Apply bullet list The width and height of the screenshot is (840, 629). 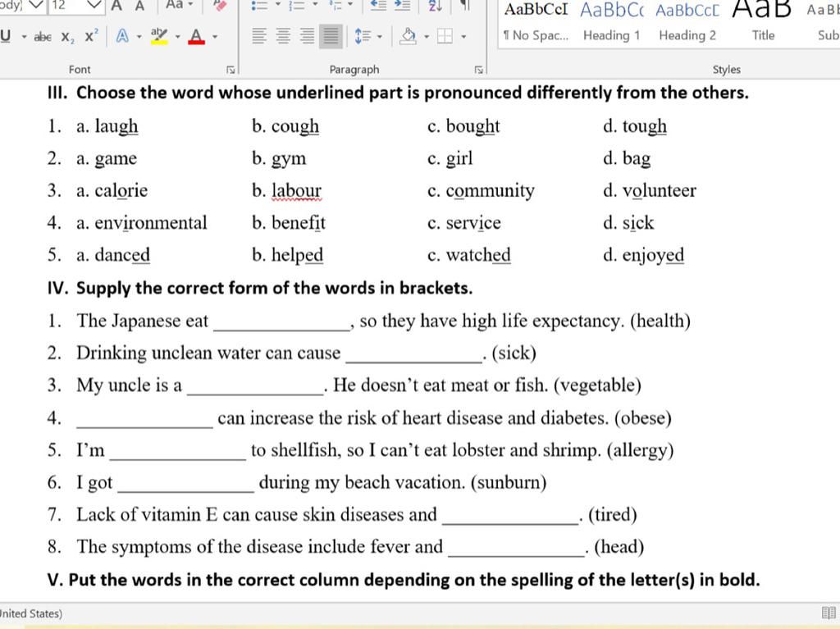[260, 5]
